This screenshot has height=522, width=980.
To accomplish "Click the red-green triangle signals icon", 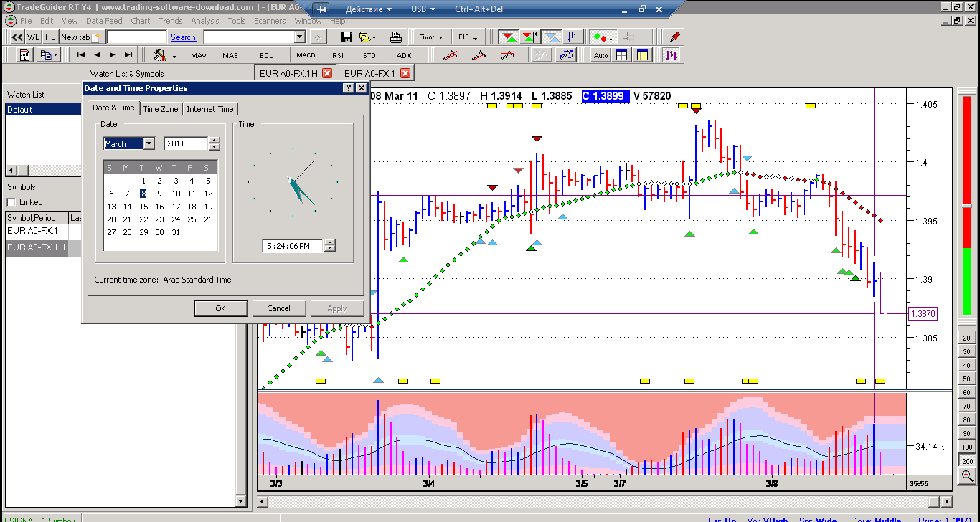I will pos(509,37).
